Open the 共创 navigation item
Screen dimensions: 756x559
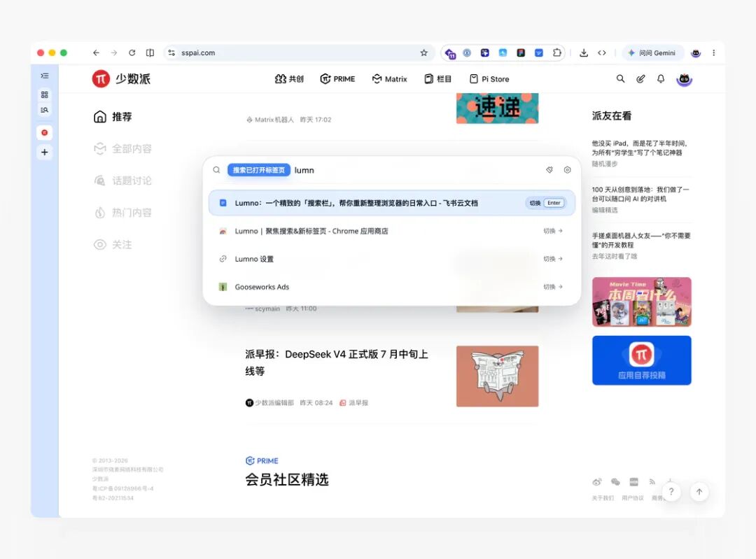[289, 79]
